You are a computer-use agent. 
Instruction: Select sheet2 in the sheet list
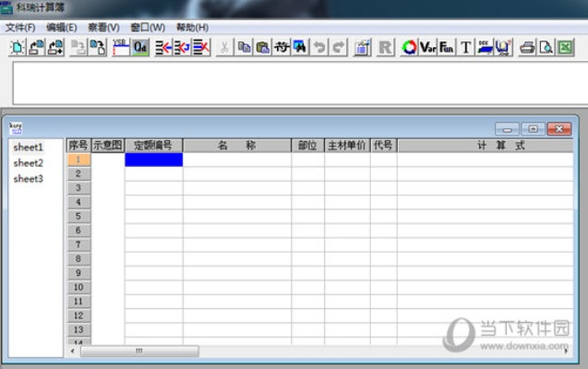click(29, 163)
